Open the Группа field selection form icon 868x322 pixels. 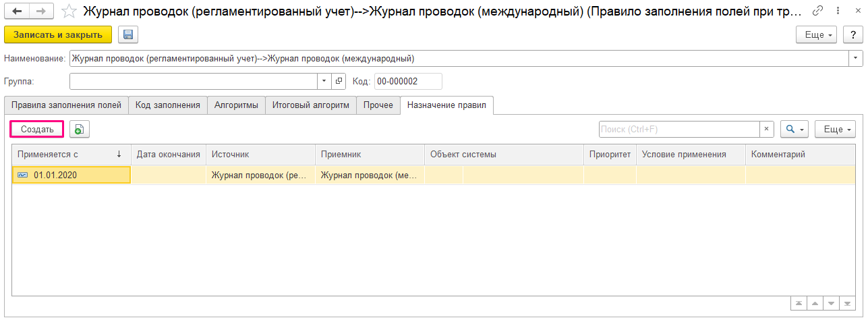pos(339,81)
